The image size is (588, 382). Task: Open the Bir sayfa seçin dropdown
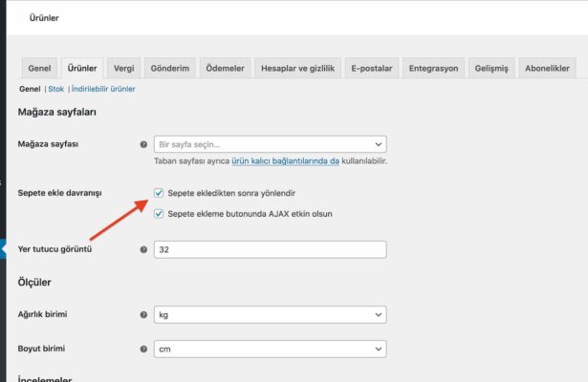coord(270,144)
